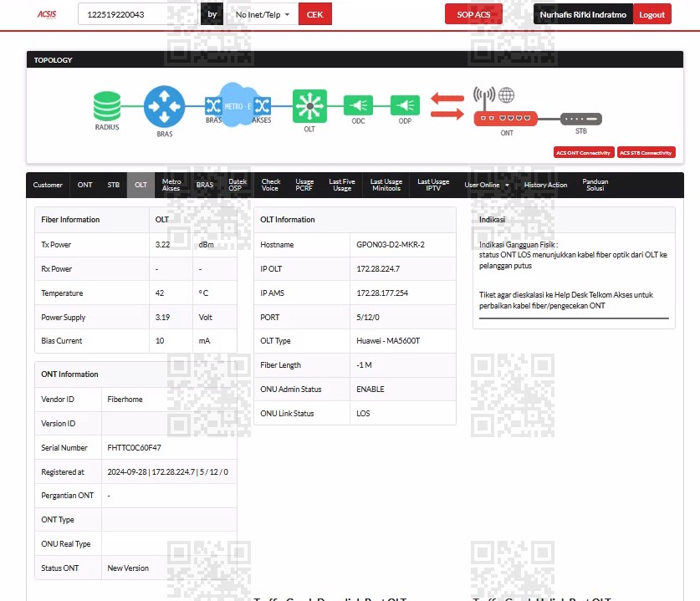This screenshot has height=601, width=700.
Task: Click the ODC icon in topology
Action: [358, 105]
